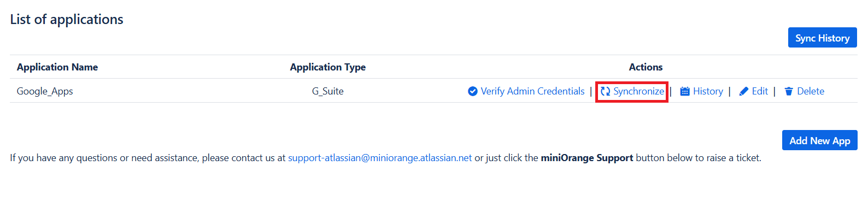868x201 pixels.
Task: Click the Verify Admin Credentials checkmark icon
Action: (x=473, y=91)
